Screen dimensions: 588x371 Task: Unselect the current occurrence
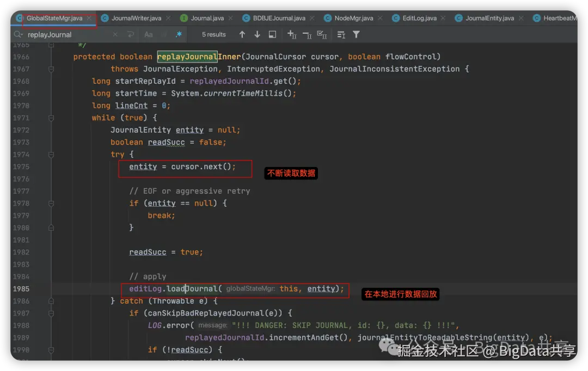pyautogui.click(x=307, y=35)
